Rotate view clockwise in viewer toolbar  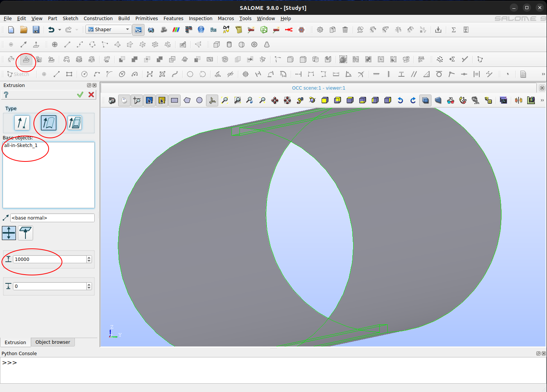tap(413, 100)
